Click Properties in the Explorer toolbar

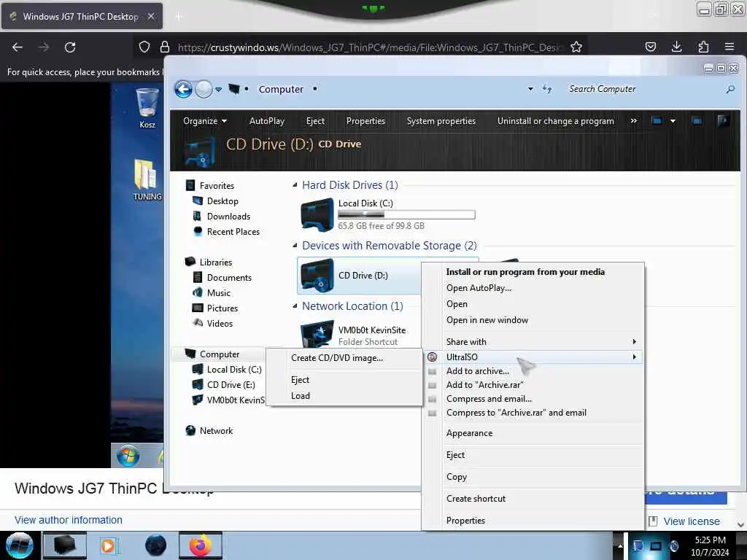366,121
